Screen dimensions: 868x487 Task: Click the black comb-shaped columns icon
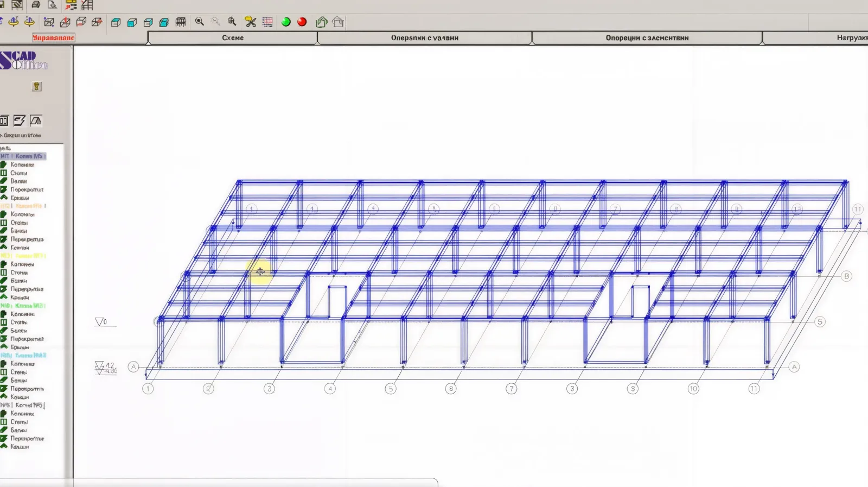coord(181,22)
